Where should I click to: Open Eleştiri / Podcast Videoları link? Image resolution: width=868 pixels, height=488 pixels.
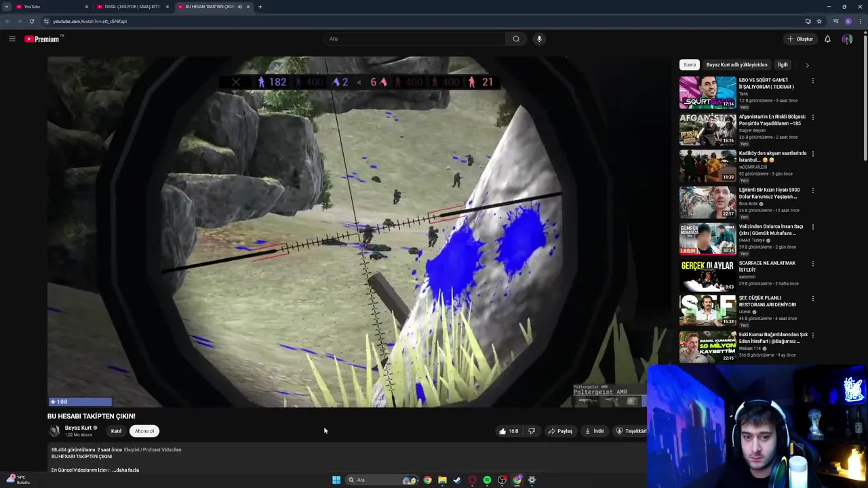153,449
